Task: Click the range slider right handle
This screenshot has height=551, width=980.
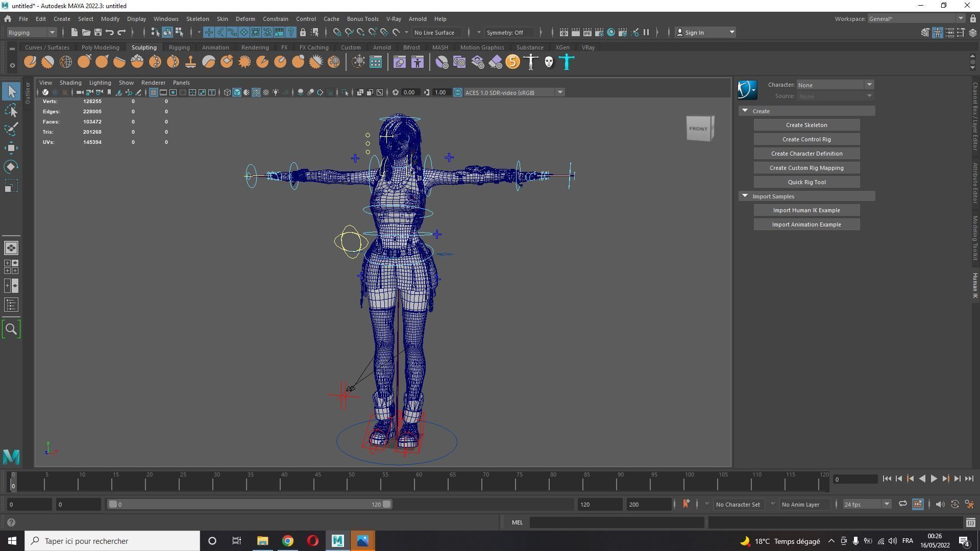Action: coord(387,504)
